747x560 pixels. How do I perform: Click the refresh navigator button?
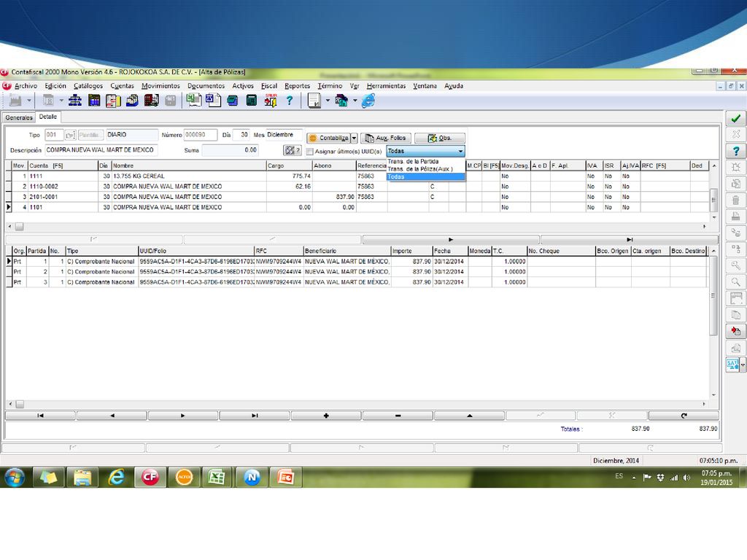click(x=684, y=416)
